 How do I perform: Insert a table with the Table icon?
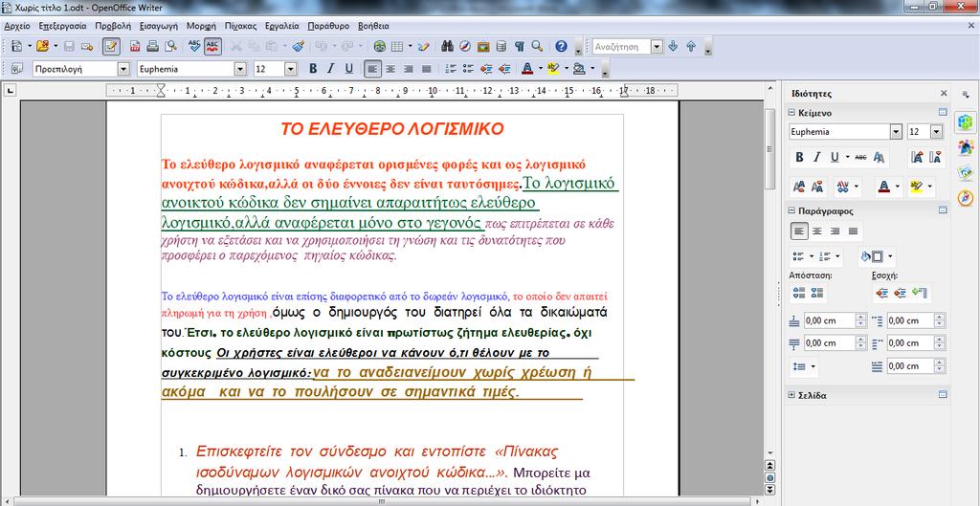tap(397, 46)
